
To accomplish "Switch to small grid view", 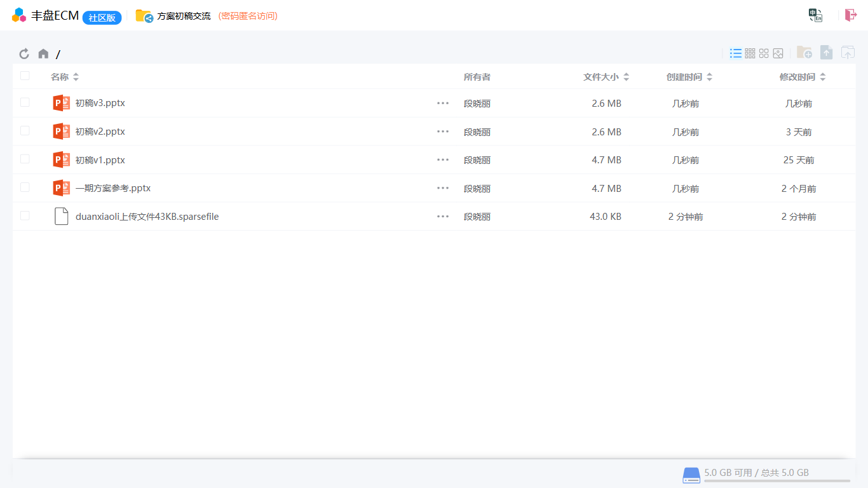I will (x=750, y=53).
